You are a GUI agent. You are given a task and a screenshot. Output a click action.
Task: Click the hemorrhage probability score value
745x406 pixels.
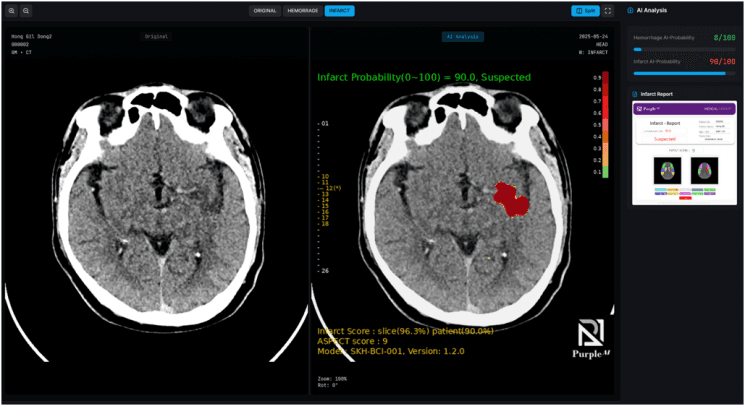[724, 38]
